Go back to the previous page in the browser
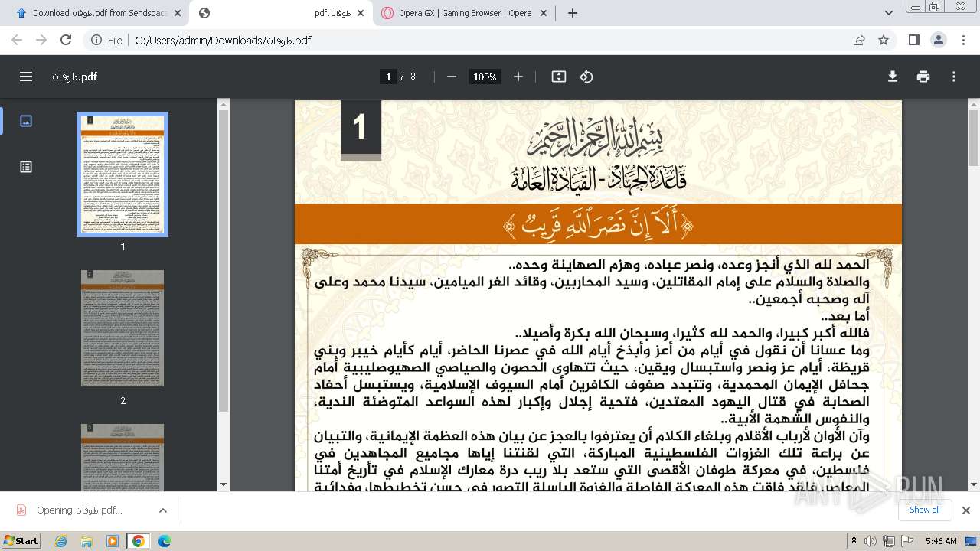Image resolution: width=980 pixels, height=551 pixels. (18, 40)
